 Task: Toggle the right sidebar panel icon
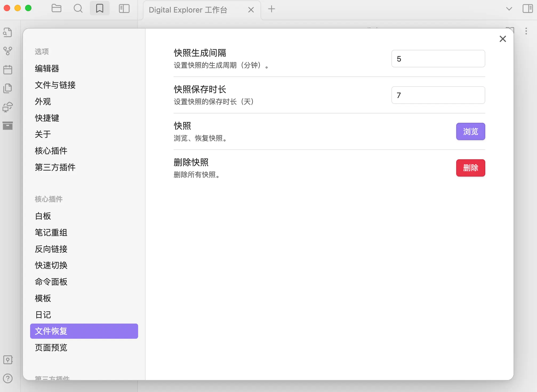point(527,9)
